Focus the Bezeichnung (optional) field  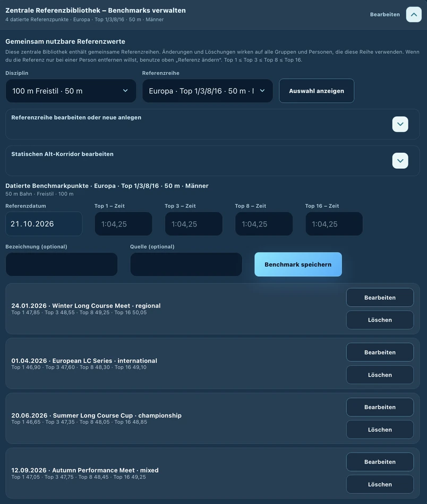[x=62, y=264]
